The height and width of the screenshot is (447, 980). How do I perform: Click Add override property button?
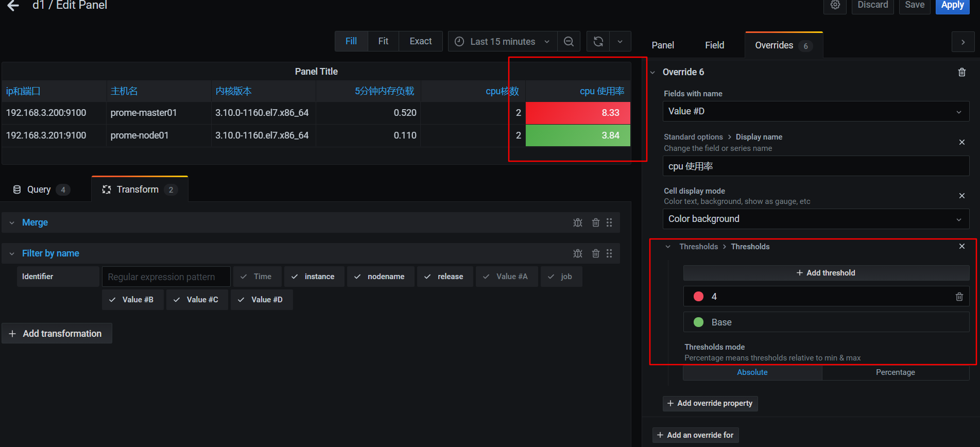(x=710, y=403)
